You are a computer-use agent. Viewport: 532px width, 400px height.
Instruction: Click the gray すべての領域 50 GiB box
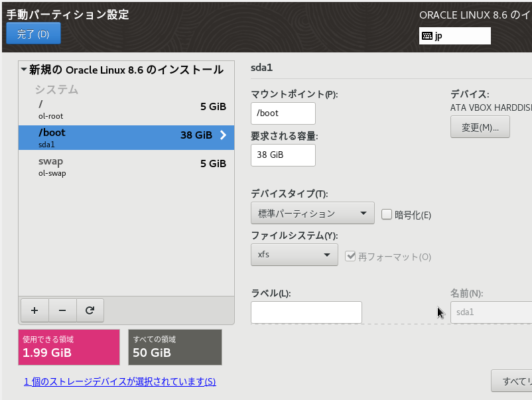pos(175,347)
